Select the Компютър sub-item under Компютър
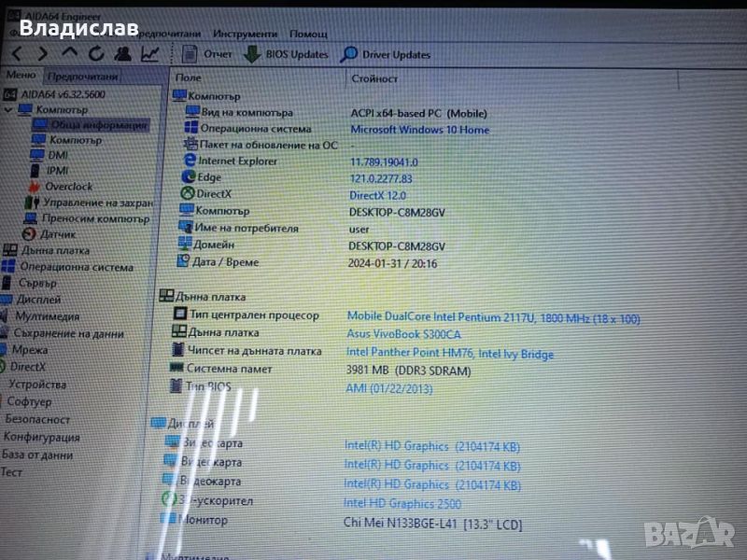Viewport: 747px width, 560px height. click(66, 140)
